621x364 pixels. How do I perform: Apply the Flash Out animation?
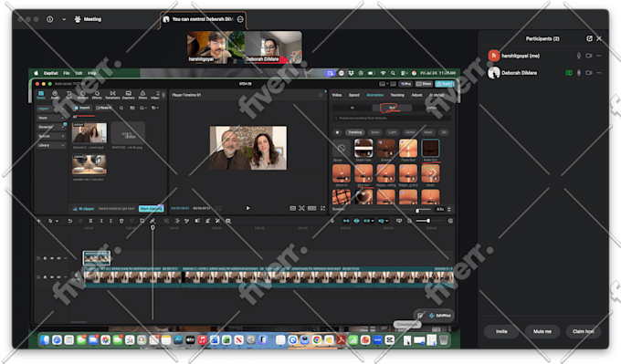tap(408, 149)
